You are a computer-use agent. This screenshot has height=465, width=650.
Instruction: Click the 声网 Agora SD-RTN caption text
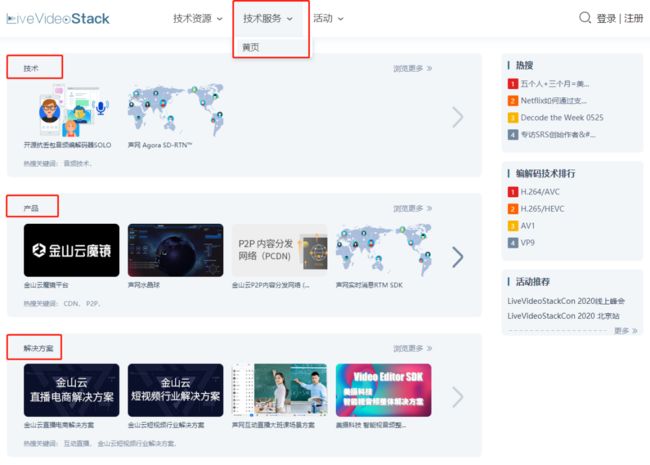point(160,145)
